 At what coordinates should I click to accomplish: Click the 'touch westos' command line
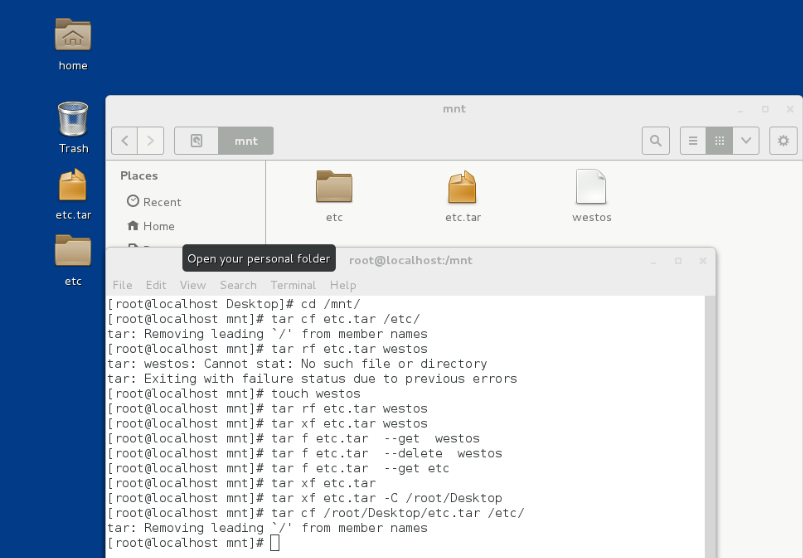pyautogui.click(x=234, y=393)
